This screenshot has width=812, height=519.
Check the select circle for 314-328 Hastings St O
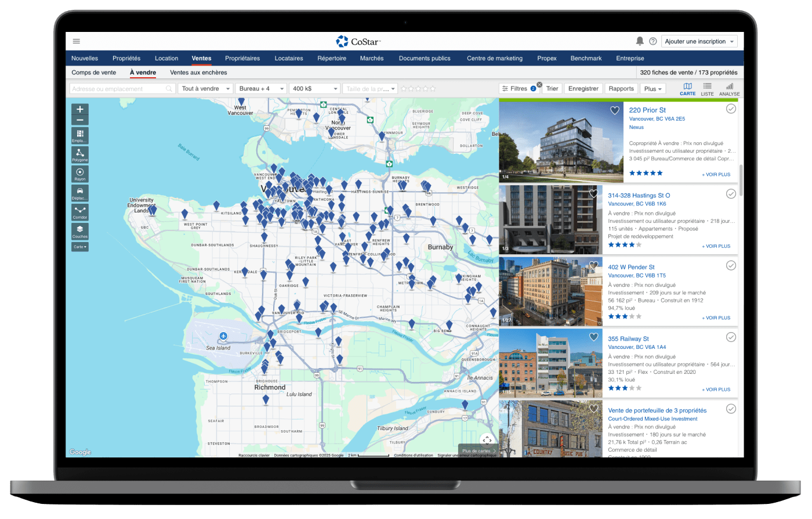point(731,194)
